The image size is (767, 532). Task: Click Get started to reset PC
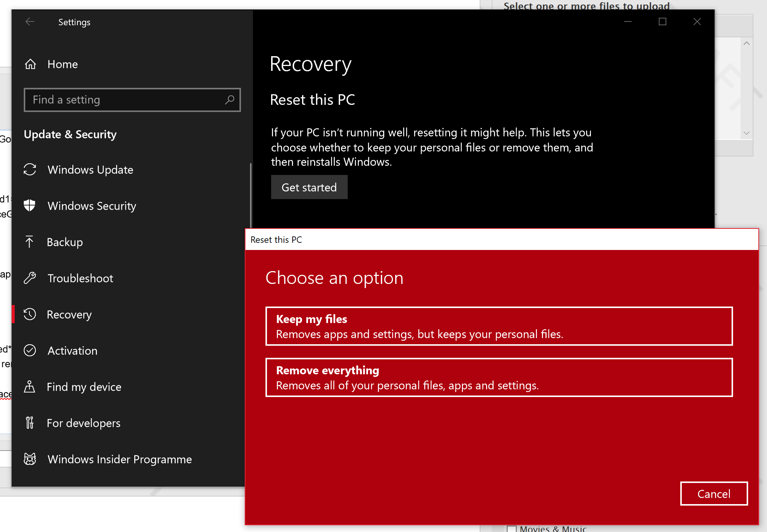pos(309,187)
